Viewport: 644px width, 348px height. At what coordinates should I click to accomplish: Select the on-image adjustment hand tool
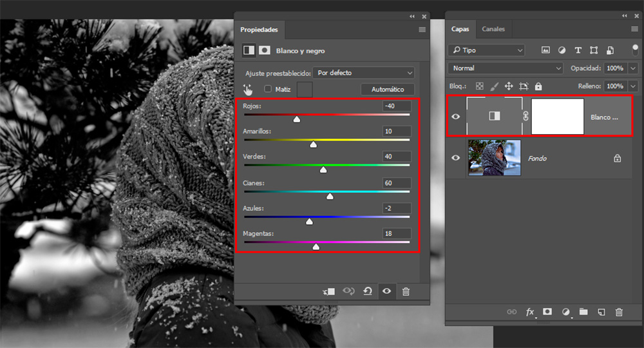248,90
